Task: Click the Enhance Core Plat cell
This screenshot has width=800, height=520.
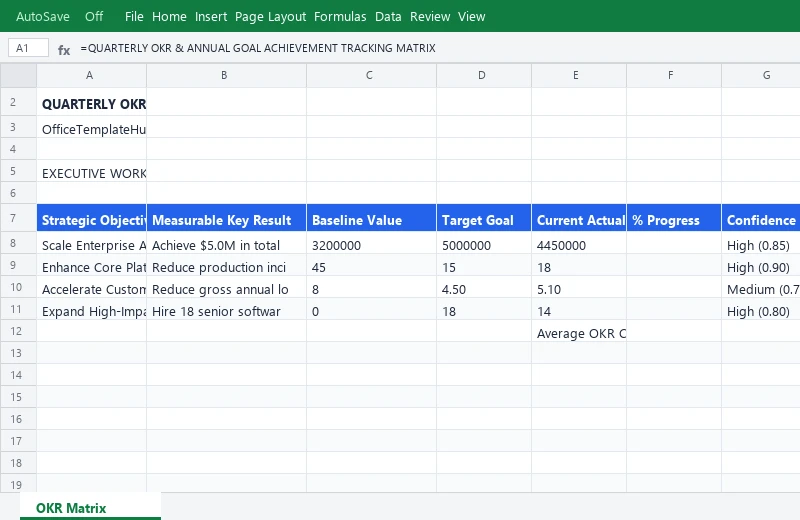Action: tap(91, 265)
